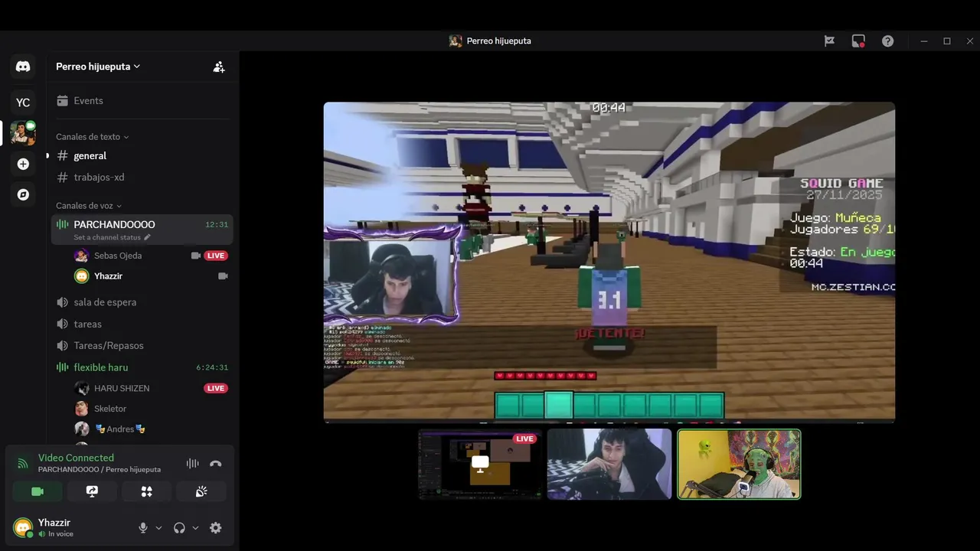
Task: Open Discord direct messages home icon
Action: point(23,67)
